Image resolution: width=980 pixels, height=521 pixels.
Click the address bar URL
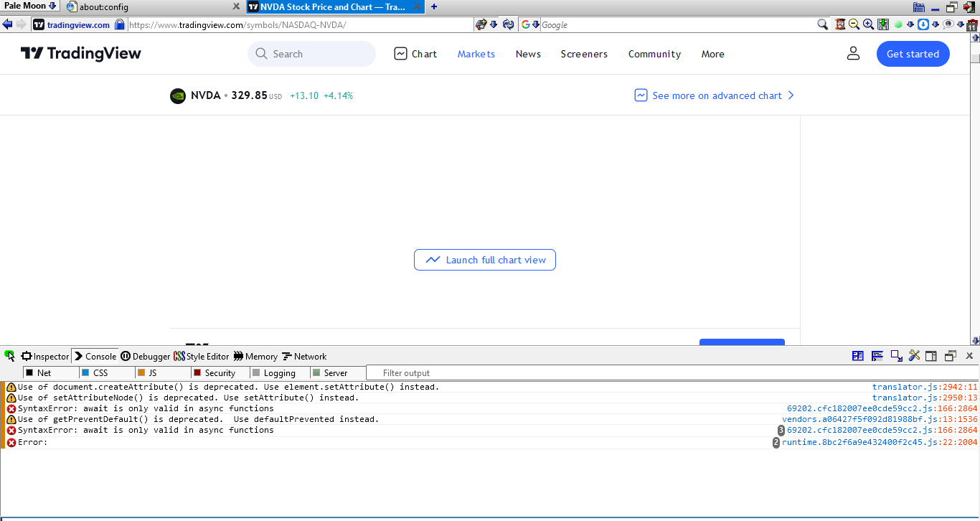[x=301, y=24]
